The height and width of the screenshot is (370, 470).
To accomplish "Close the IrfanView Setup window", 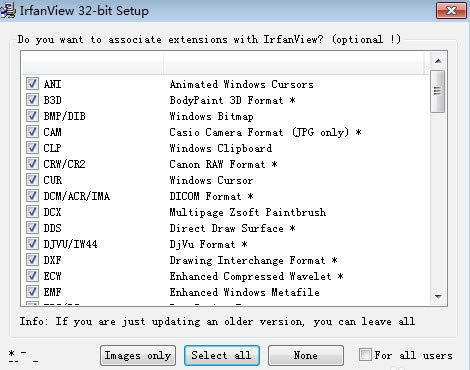I will coord(451,10).
